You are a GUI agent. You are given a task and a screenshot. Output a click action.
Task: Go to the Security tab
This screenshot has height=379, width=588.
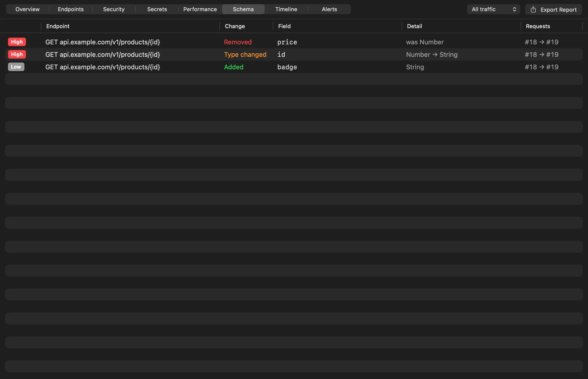(114, 9)
